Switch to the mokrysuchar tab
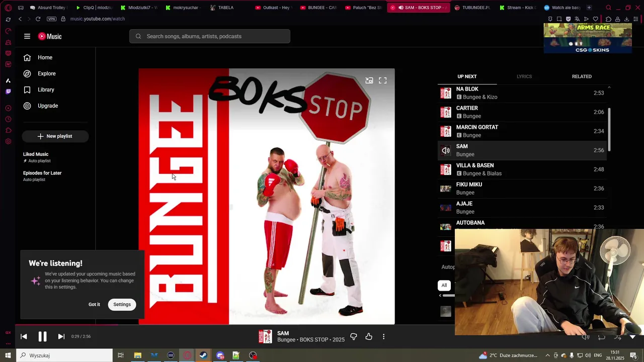Screen dimensions: 644x362 [x=183, y=8]
